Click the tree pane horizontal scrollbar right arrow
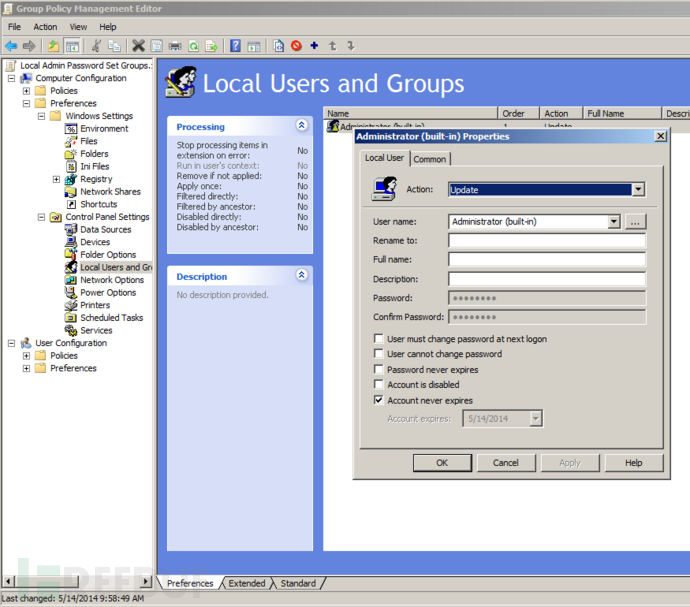The image size is (690, 607). pos(146,581)
